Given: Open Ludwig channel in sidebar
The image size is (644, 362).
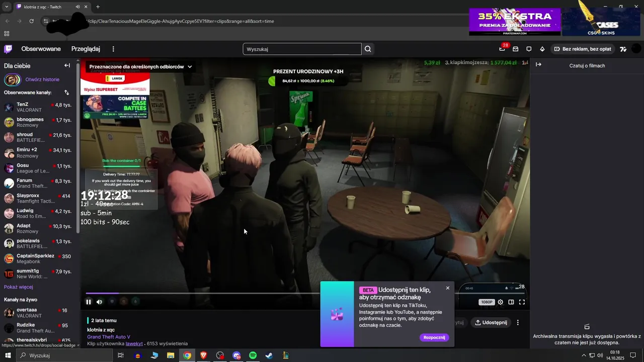Looking at the screenshot, I should point(39,213).
